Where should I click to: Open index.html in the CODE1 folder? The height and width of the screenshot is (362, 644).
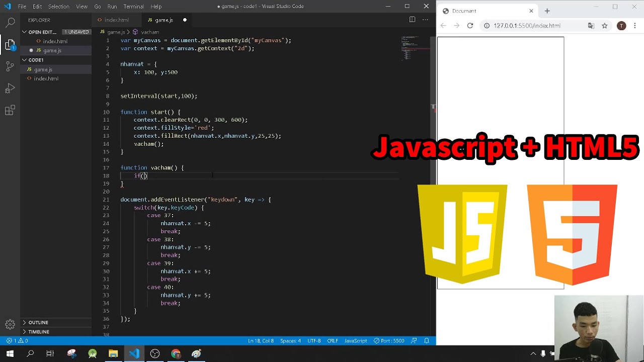click(x=46, y=78)
